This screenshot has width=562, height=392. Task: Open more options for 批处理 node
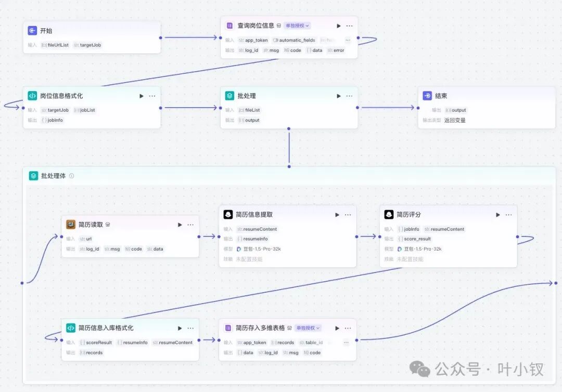coord(350,96)
